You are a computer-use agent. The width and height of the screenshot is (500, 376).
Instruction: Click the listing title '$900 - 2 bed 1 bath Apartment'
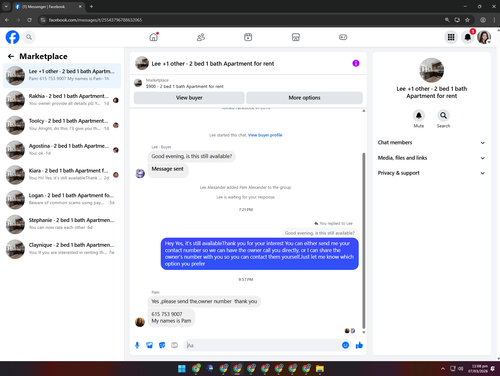(x=185, y=86)
